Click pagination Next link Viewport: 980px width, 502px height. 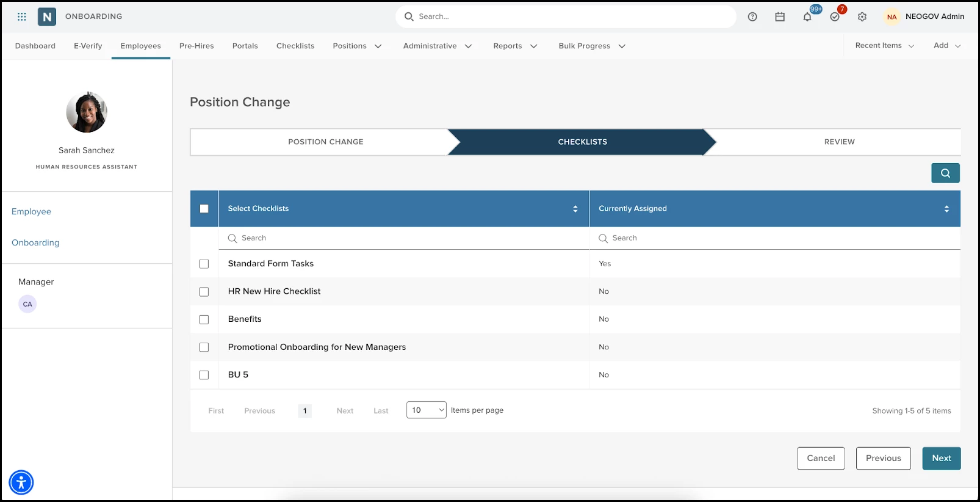345,411
